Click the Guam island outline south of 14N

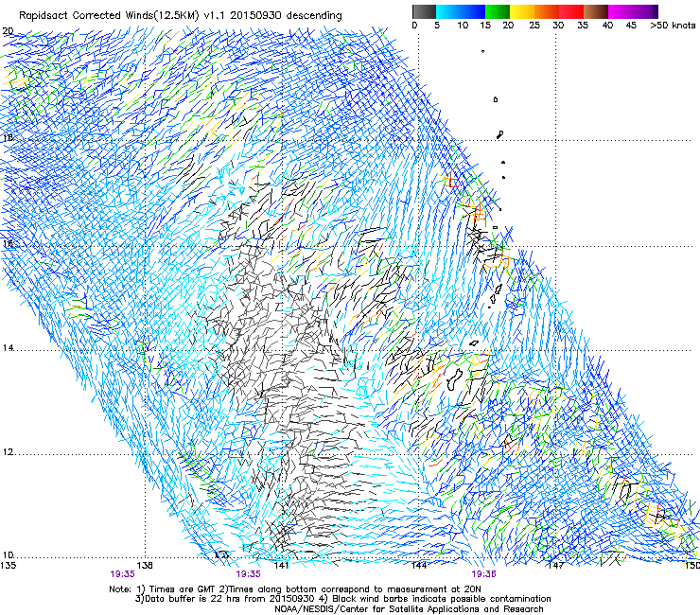454,378
